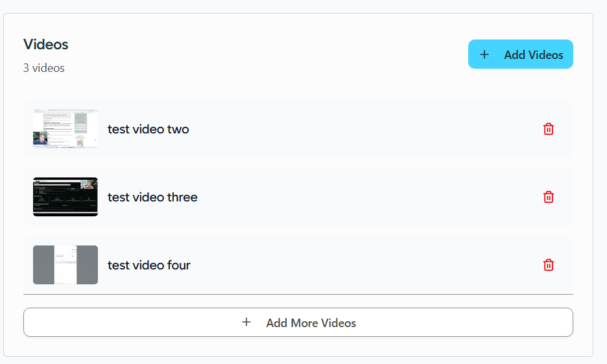
Task: Open thumbnail of test video two
Action: tap(65, 129)
